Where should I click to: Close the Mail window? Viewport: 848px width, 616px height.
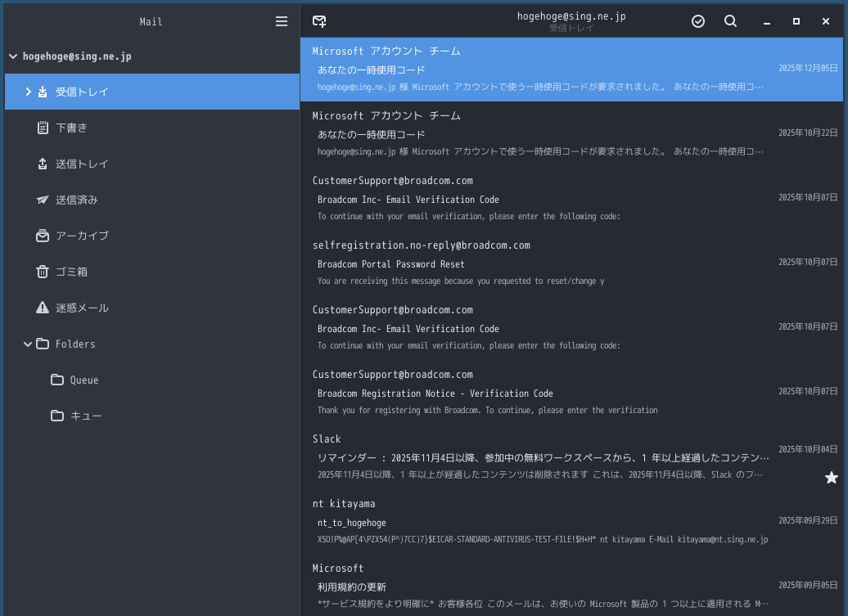(x=826, y=21)
